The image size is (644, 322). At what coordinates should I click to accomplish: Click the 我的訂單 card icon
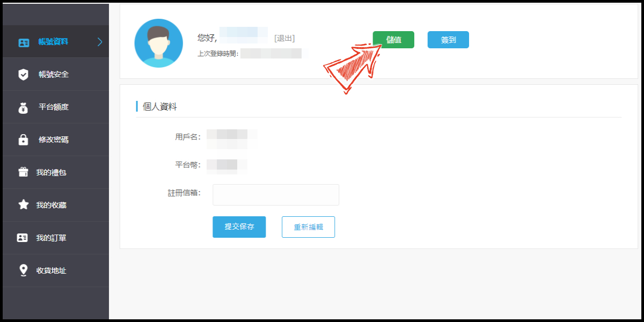coord(23,238)
